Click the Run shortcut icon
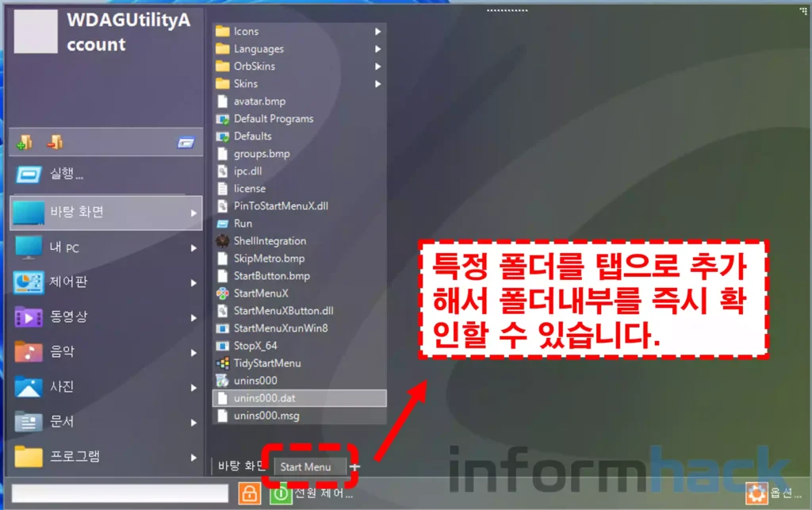This screenshot has height=510, width=812. point(223,223)
